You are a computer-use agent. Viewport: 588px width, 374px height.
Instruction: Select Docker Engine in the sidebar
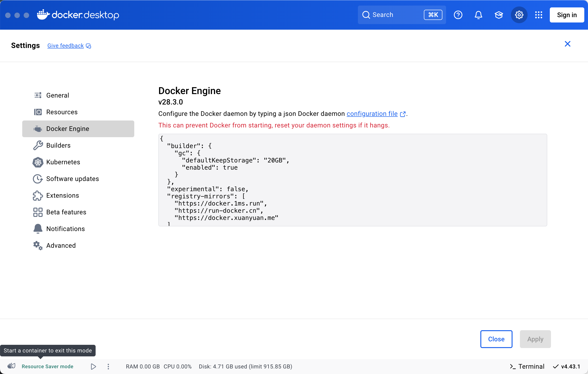[78, 129]
